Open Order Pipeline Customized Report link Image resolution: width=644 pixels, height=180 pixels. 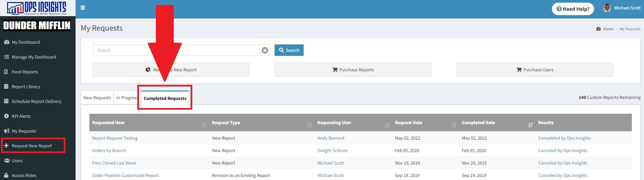(x=125, y=175)
